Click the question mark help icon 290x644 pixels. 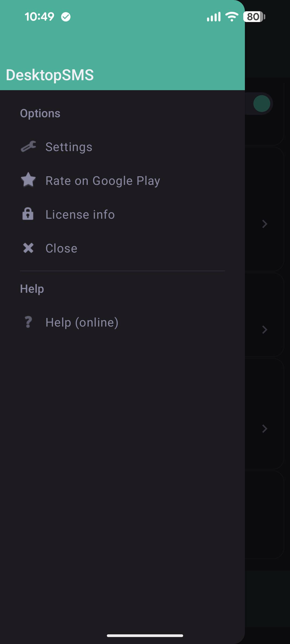coord(28,322)
